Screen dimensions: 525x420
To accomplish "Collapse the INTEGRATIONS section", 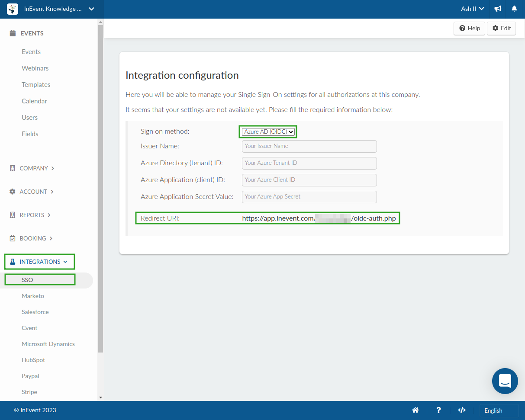I will coord(43,262).
